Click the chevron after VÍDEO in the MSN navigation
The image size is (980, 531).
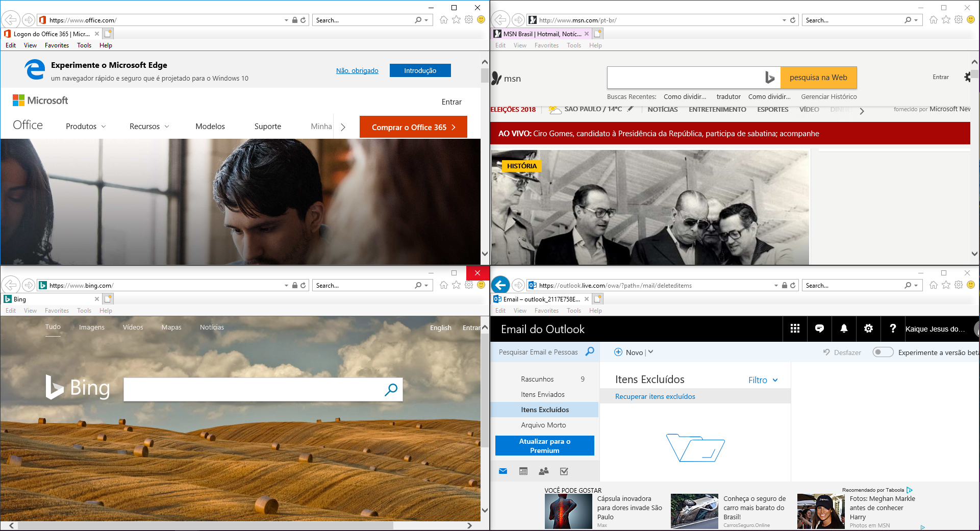pyautogui.click(x=862, y=111)
